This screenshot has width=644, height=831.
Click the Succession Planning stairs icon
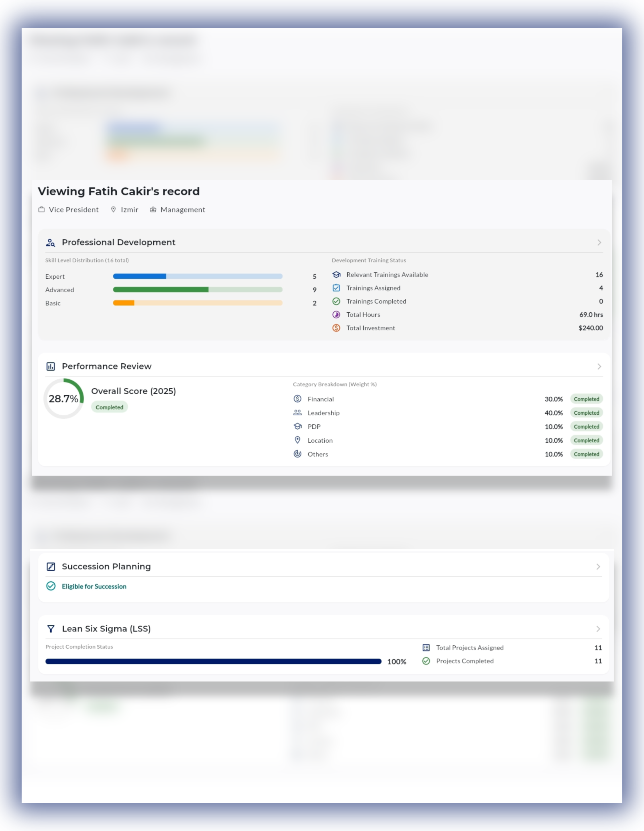[x=51, y=566]
